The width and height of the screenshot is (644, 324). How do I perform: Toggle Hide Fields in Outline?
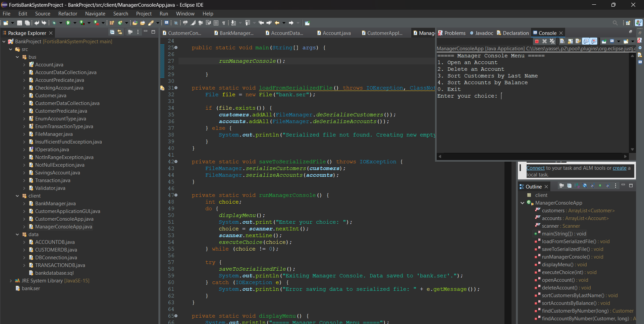(x=585, y=185)
